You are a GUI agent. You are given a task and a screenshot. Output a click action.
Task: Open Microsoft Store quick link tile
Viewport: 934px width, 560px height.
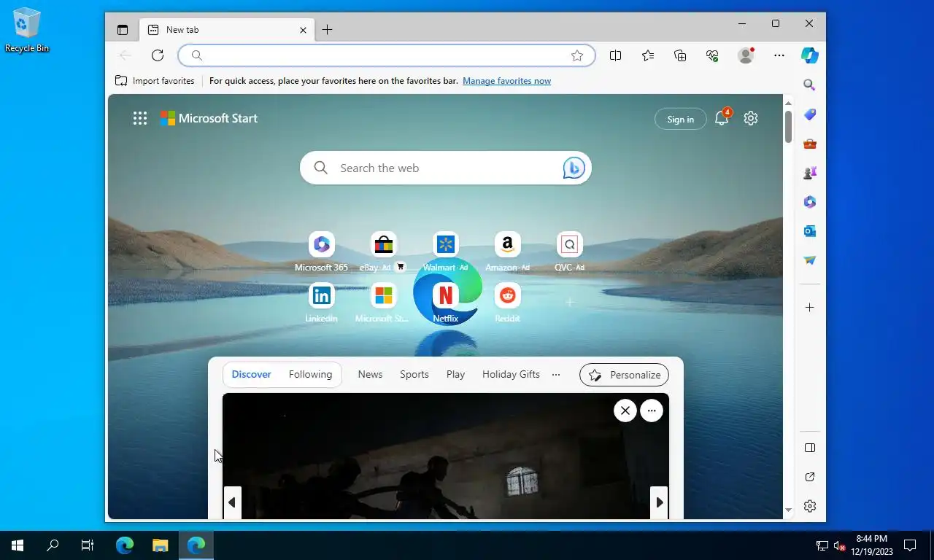coord(383,303)
